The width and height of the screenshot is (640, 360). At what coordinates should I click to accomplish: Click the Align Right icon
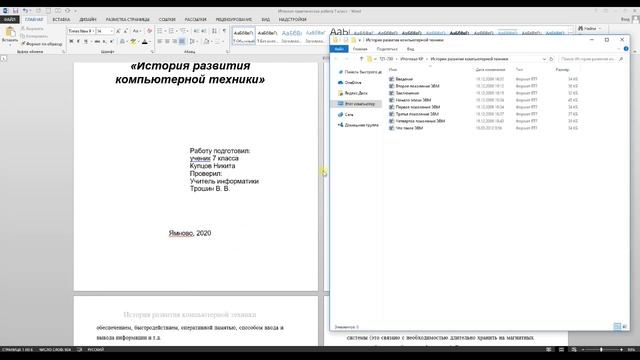(174, 41)
